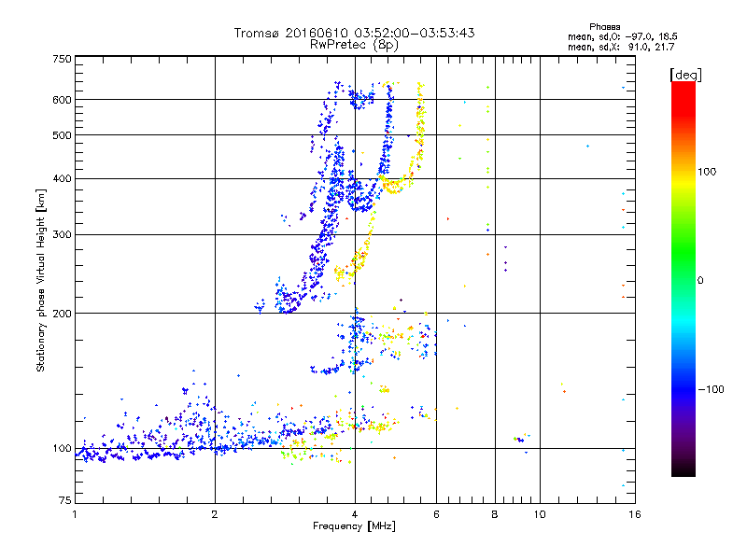The image size is (747, 560).
Task: Click the 'Frequency [MHz]' axis label
Action: tap(354, 526)
